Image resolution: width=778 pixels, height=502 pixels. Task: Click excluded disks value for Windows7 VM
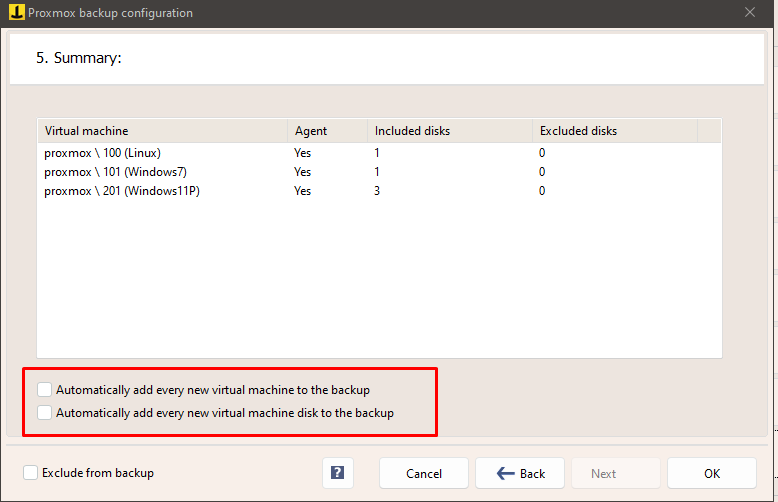coord(542,172)
